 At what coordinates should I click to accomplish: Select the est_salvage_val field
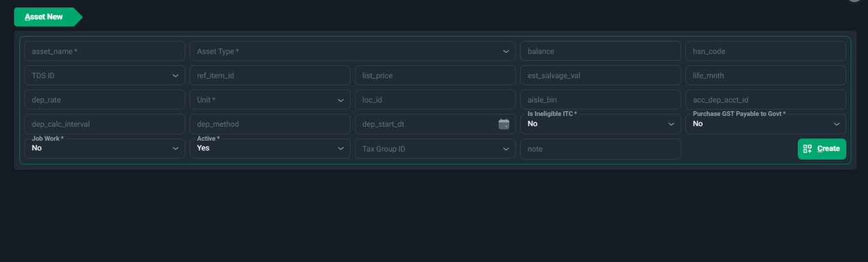click(x=601, y=76)
